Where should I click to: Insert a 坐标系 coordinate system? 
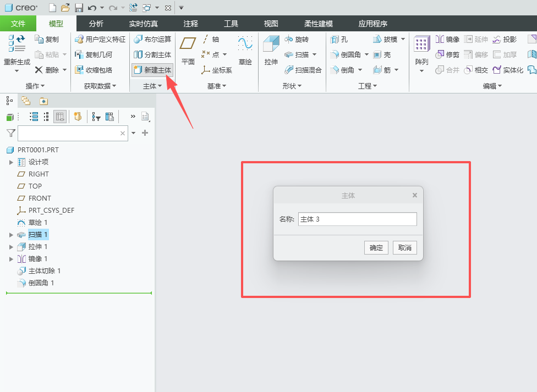click(x=217, y=70)
